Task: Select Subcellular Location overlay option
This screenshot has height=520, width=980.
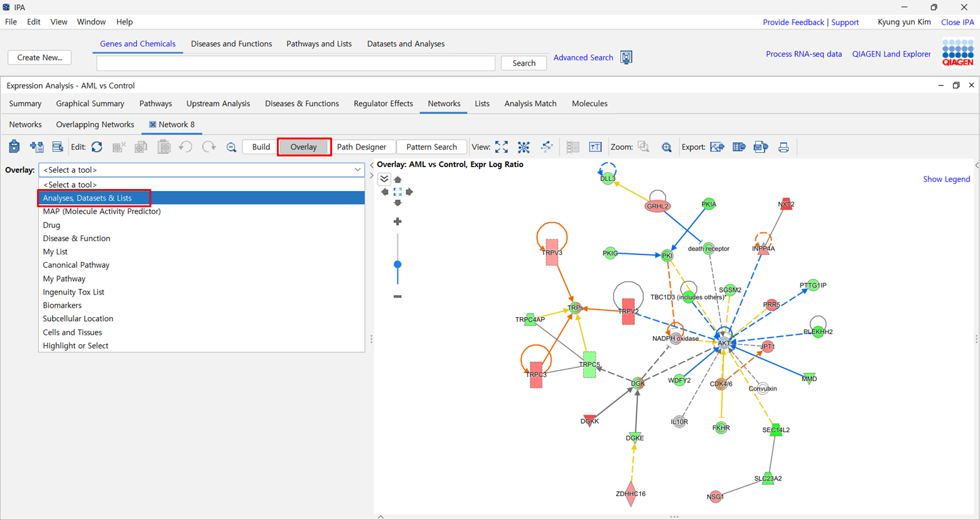Action: (x=202, y=319)
